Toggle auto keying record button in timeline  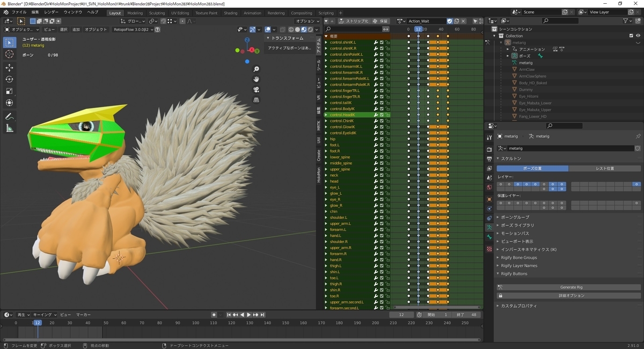[x=214, y=315]
